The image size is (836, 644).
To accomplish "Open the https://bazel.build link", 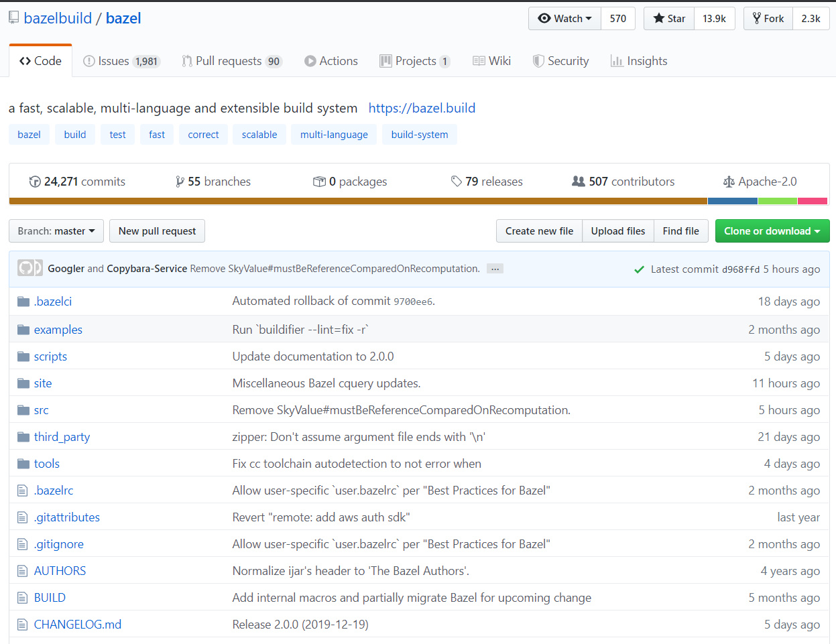I will click(x=422, y=108).
